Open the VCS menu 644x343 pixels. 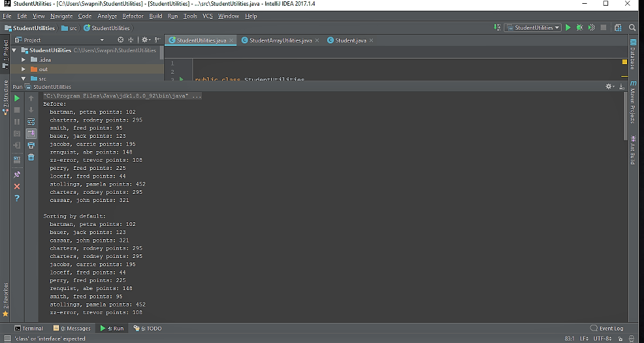[208, 16]
